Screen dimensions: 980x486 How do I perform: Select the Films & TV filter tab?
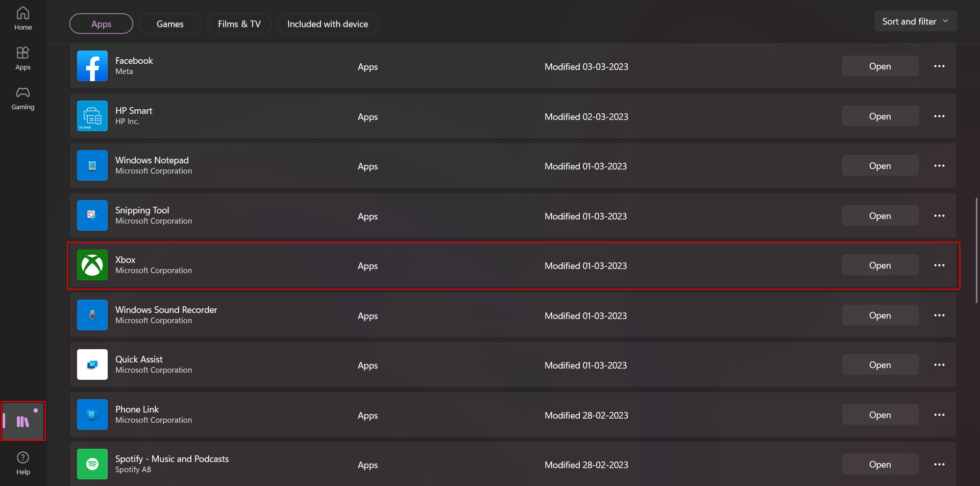pyautogui.click(x=239, y=24)
